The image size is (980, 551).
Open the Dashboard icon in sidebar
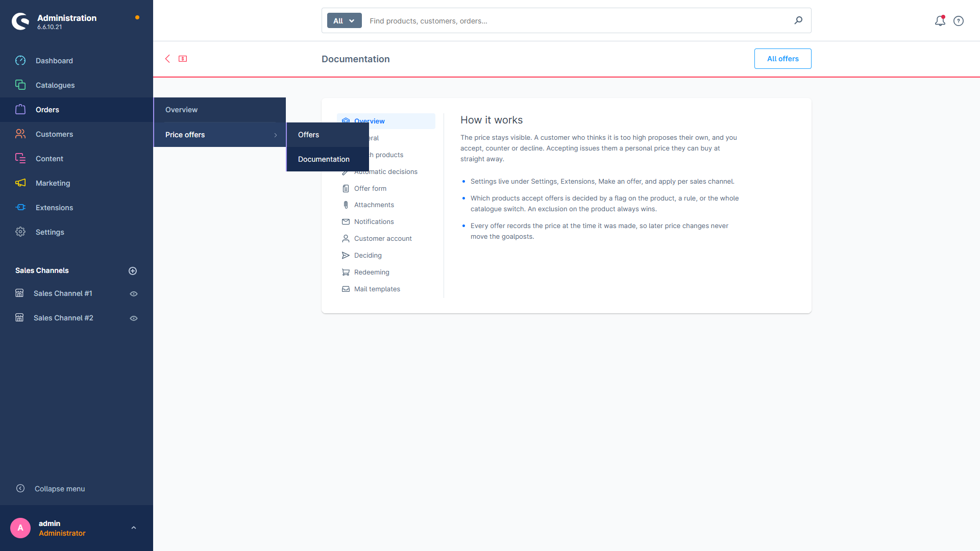coord(20,61)
